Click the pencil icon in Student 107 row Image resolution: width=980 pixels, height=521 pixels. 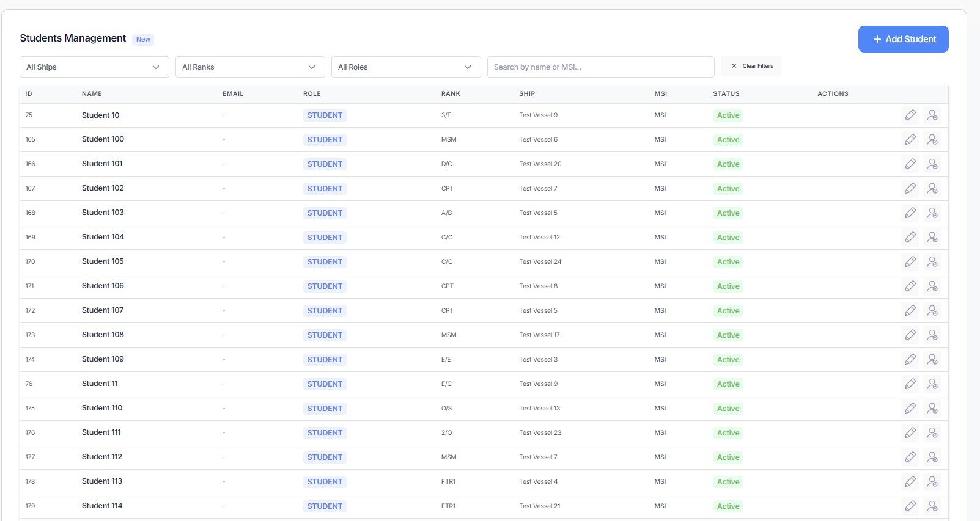tap(910, 311)
